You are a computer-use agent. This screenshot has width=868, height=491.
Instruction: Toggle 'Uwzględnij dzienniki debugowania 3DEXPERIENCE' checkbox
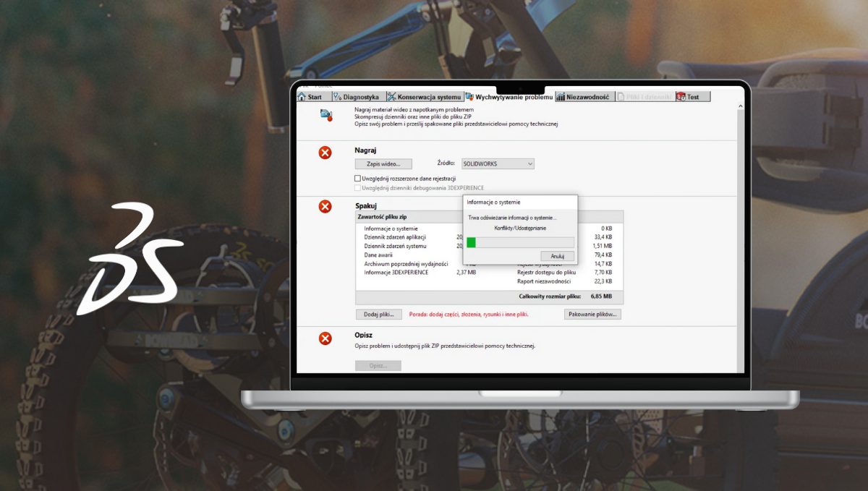coord(357,188)
